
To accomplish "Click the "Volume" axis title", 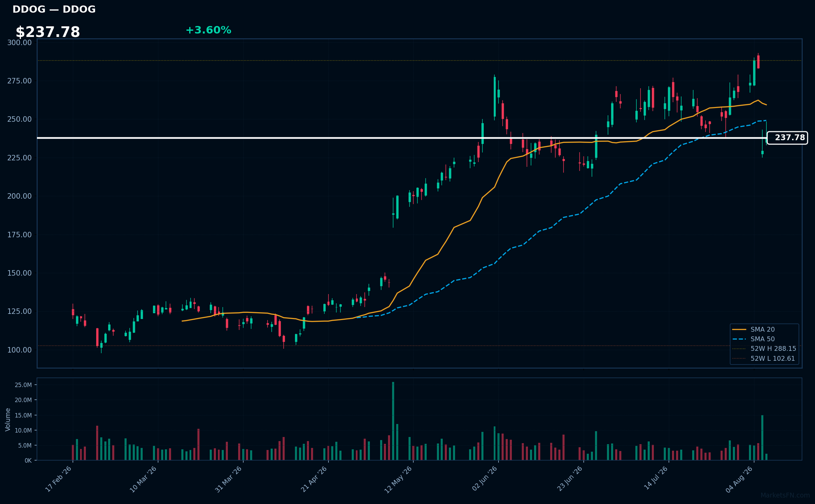I will tap(8, 419).
